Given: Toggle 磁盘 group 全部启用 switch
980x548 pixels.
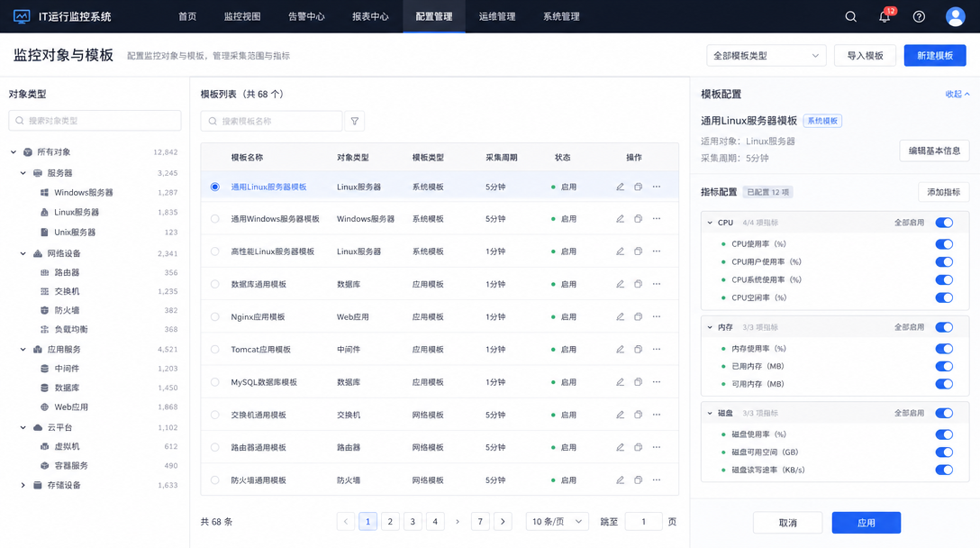Looking at the screenshot, I should tap(944, 413).
